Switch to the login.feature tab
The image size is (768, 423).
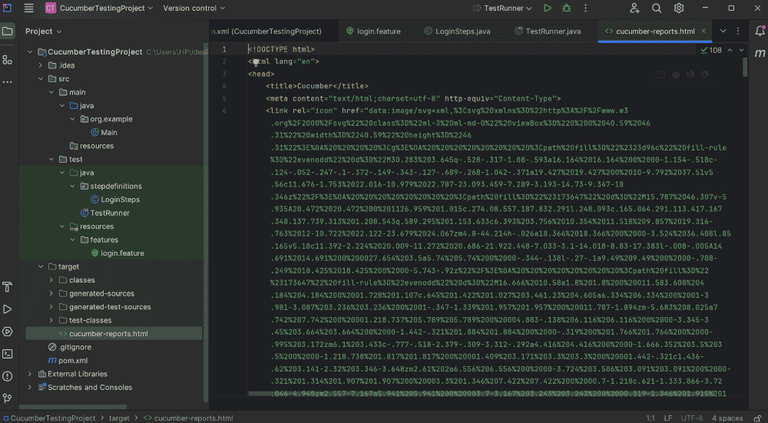coord(373,31)
